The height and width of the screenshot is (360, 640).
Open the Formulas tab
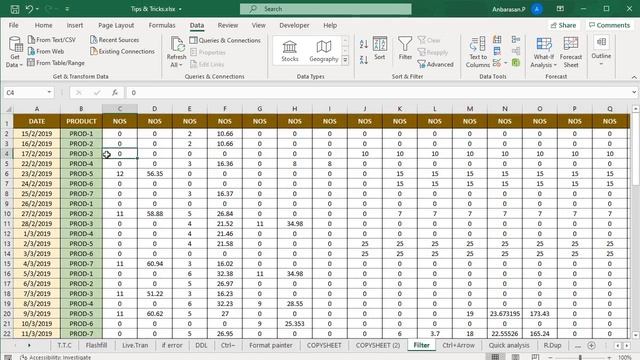(162, 25)
